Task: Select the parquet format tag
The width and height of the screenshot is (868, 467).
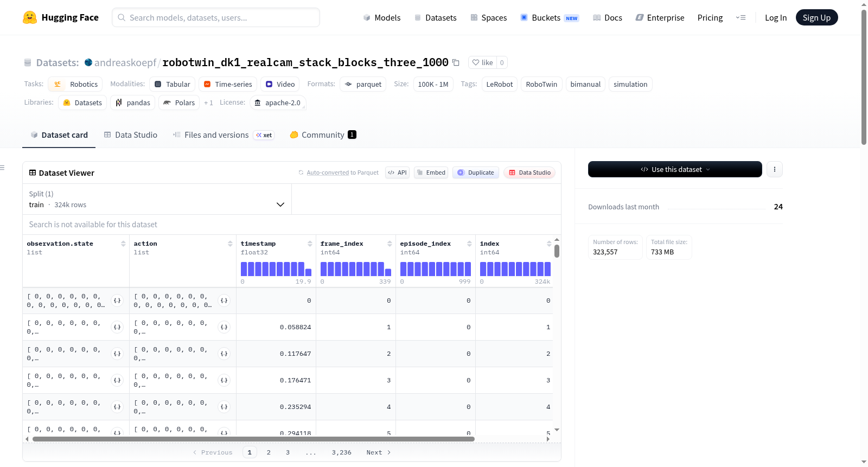Action: (363, 84)
